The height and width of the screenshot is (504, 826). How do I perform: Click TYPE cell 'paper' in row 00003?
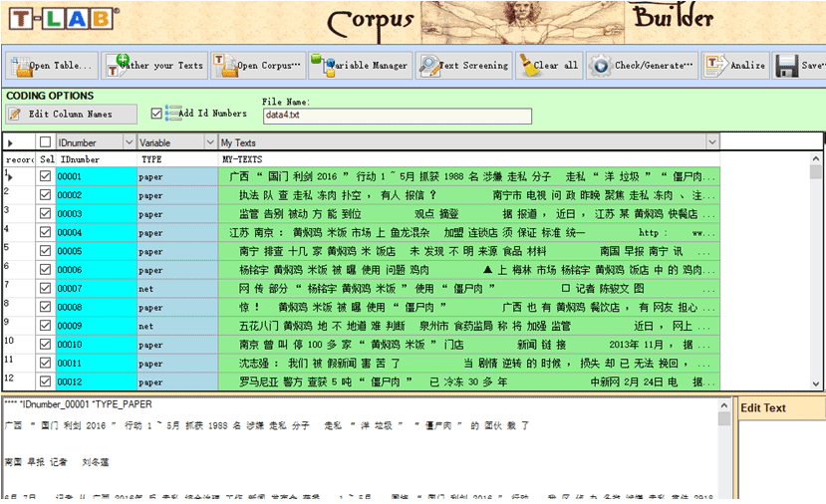(x=177, y=214)
